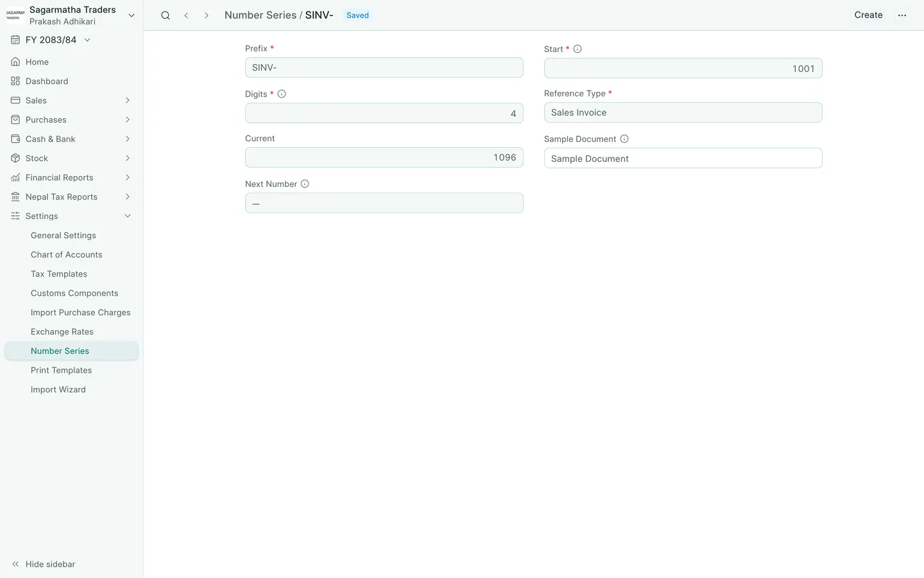
Task: Open the company switcher dropdown chevron
Action: 132,15
